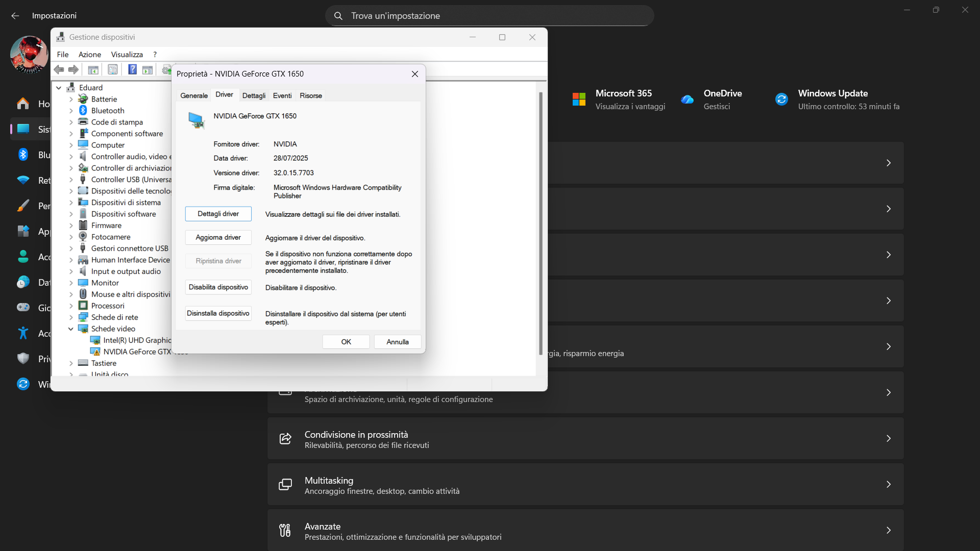Screen dimensions: 980x551
Task: Click the Aggiorna driver button
Action: point(218,237)
